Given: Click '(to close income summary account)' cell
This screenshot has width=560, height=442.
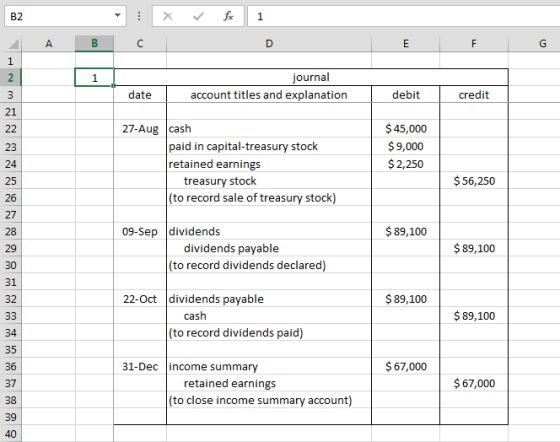Looking at the screenshot, I should tap(269, 400).
